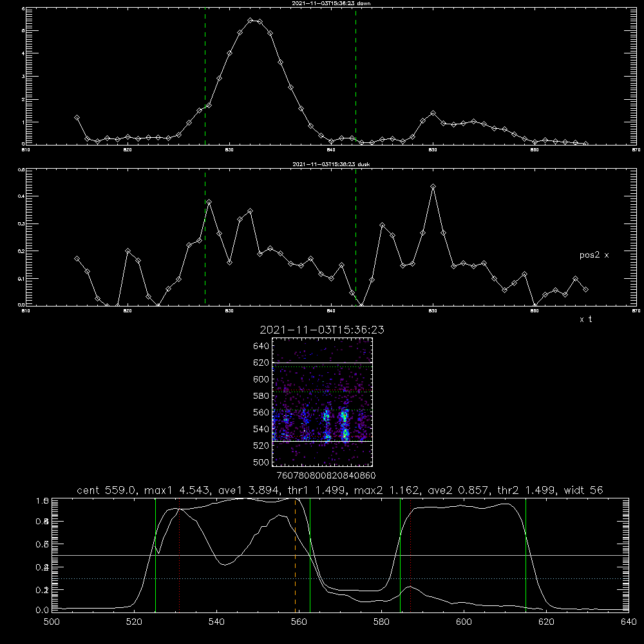Click the '560' spectrogram y-axis label

click(x=261, y=412)
